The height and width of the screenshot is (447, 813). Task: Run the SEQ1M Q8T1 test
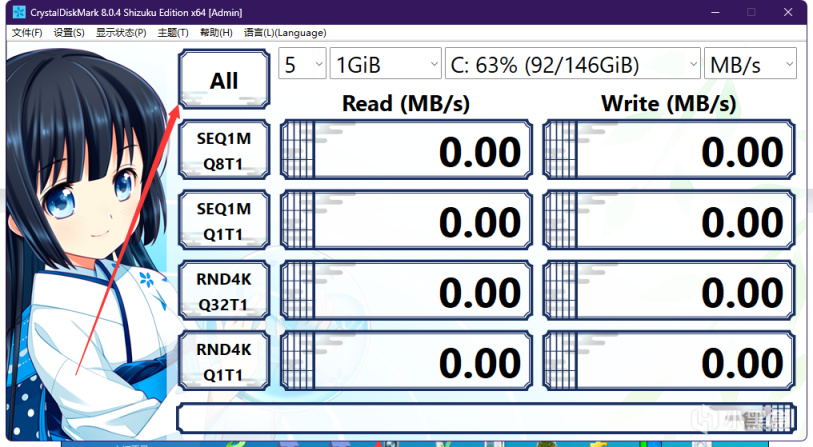(224, 150)
